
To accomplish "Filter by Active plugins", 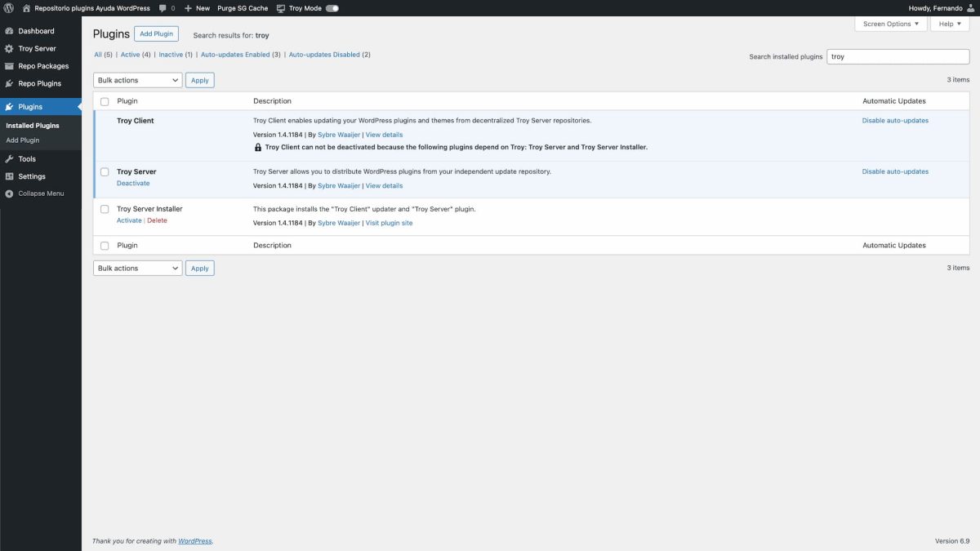I will click(x=130, y=55).
